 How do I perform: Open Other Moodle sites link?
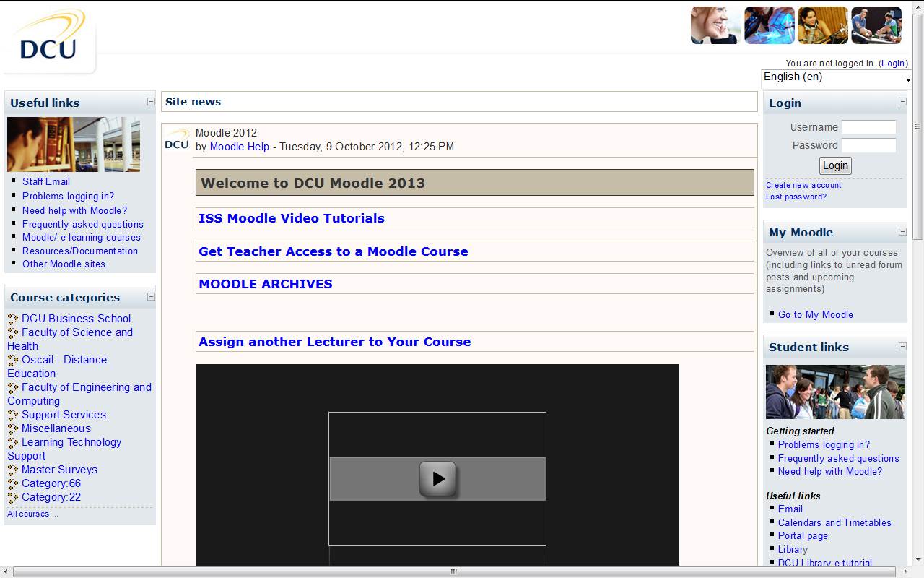click(x=64, y=264)
